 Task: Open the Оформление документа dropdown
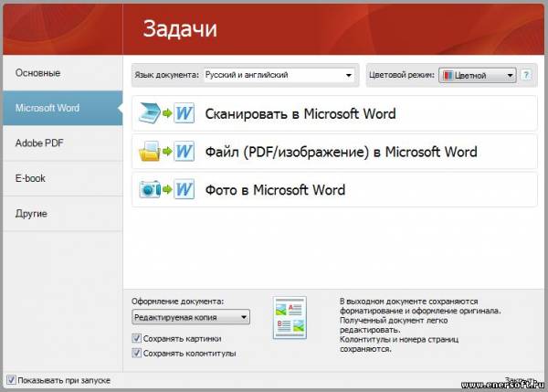(191, 317)
